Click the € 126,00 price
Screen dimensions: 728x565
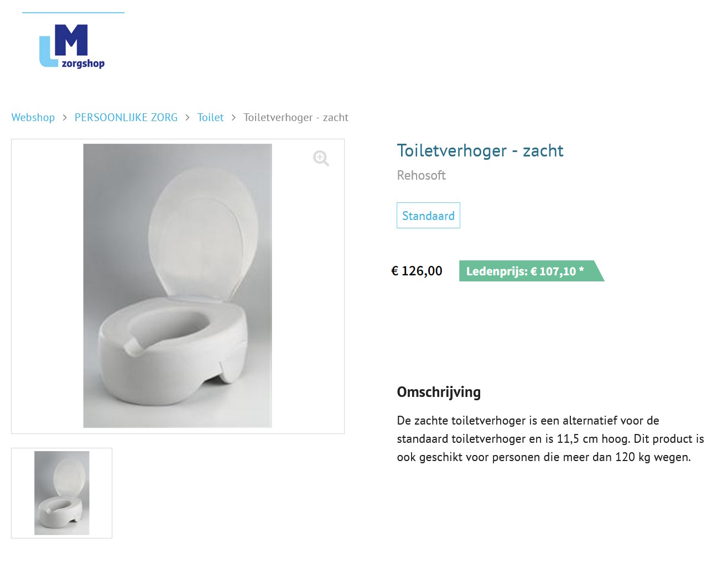(417, 271)
